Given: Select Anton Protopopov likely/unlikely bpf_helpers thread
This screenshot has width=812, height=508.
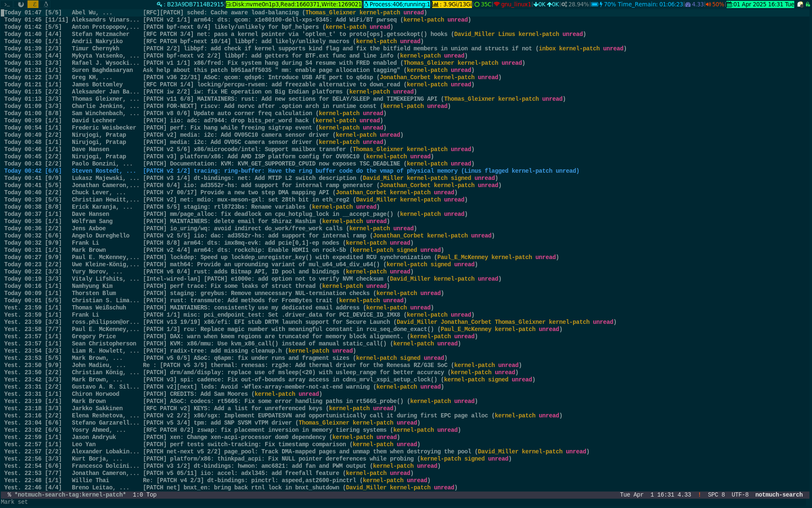Looking at the screenshot, I should pyautogui.click(x=198, y=27).
